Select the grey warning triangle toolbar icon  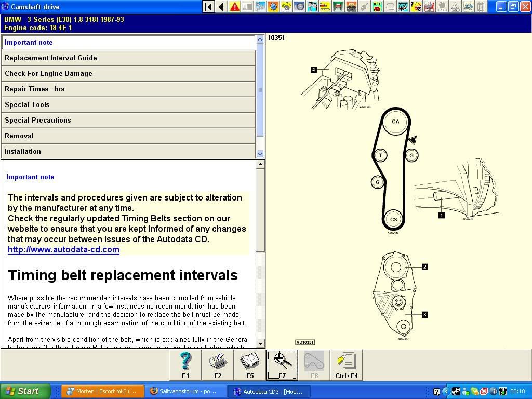tap(455, 6)
